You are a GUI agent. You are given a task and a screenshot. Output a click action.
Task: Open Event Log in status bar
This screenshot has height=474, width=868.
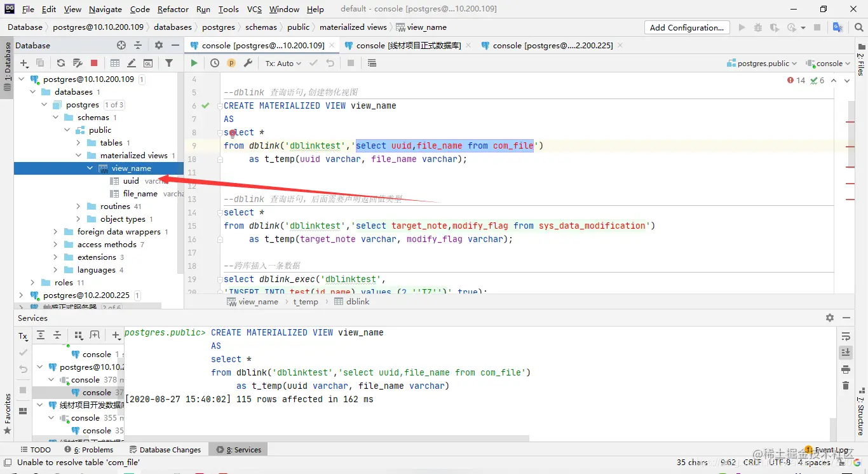point(827,449)
